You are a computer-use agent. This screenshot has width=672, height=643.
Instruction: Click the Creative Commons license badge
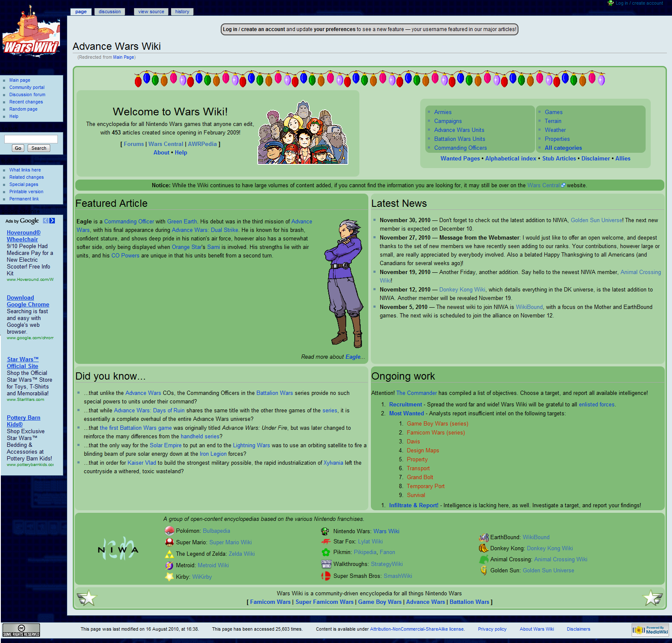pos(21,630)
